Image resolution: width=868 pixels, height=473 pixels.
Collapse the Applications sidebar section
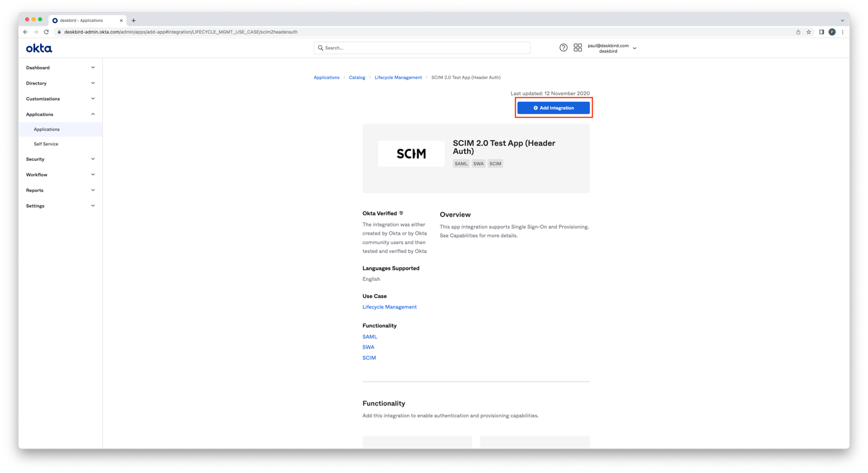tap(60, 114)
